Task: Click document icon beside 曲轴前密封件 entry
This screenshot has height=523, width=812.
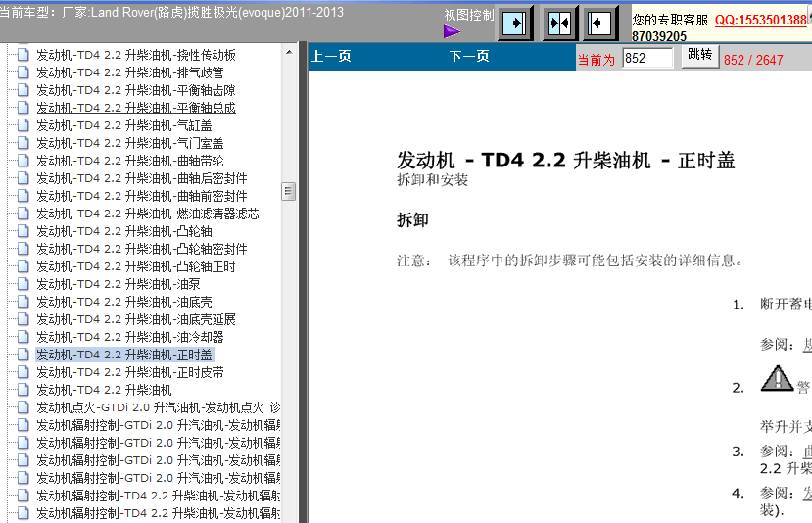Action: 23,196
